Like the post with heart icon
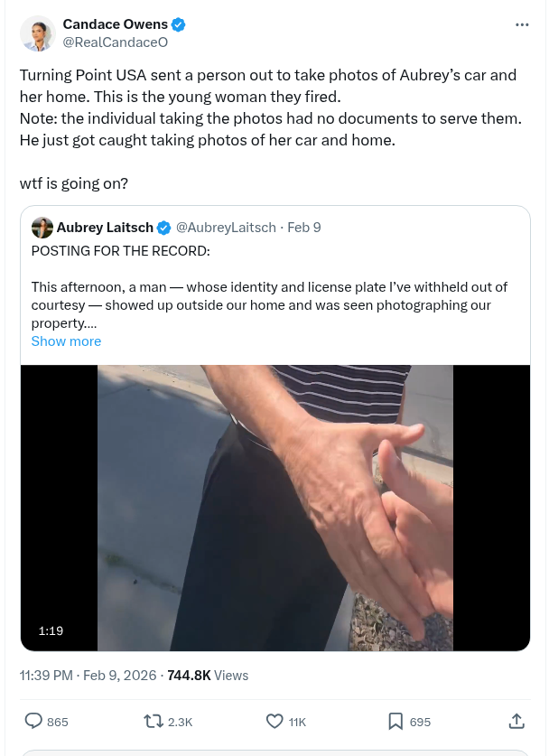549x756 pixels. click(275, 721)
